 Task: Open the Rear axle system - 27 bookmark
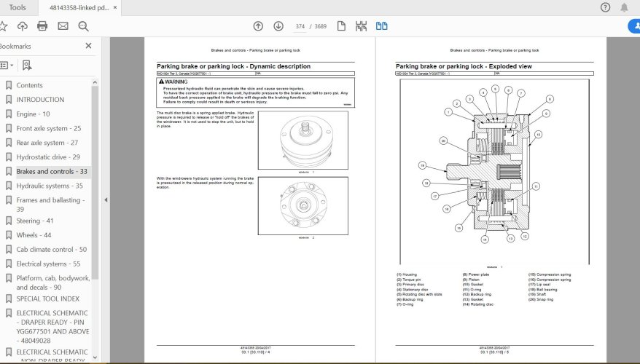click(47, 143)
